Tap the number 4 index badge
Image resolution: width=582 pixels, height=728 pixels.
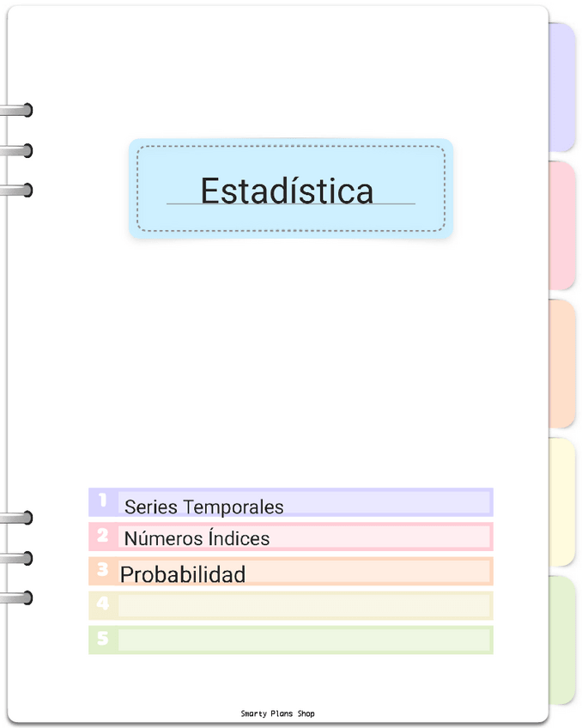coord(103,605)
